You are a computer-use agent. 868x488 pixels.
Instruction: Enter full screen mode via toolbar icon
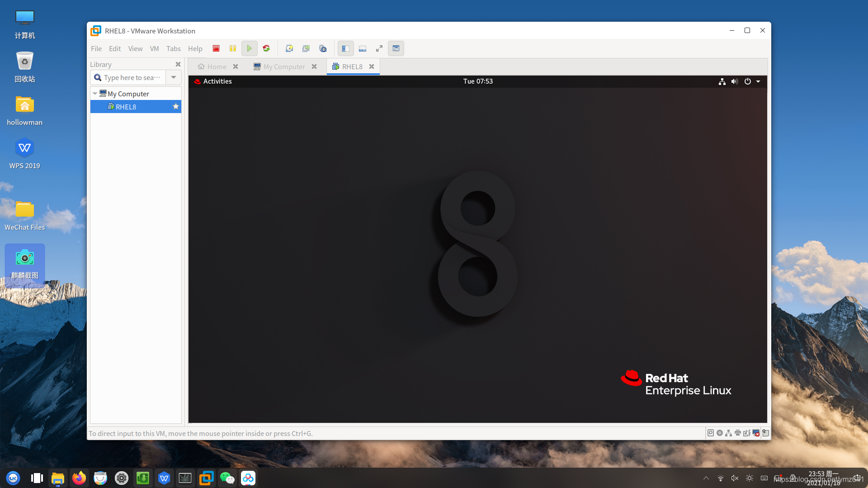[x=379, y=48]
